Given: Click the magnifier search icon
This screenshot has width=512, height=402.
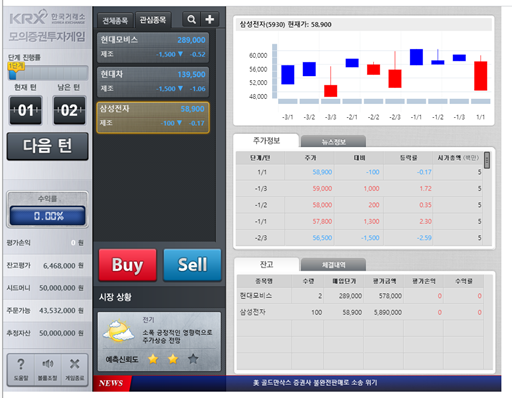Looking at the screenshot, I should click(x=191, y=19).
